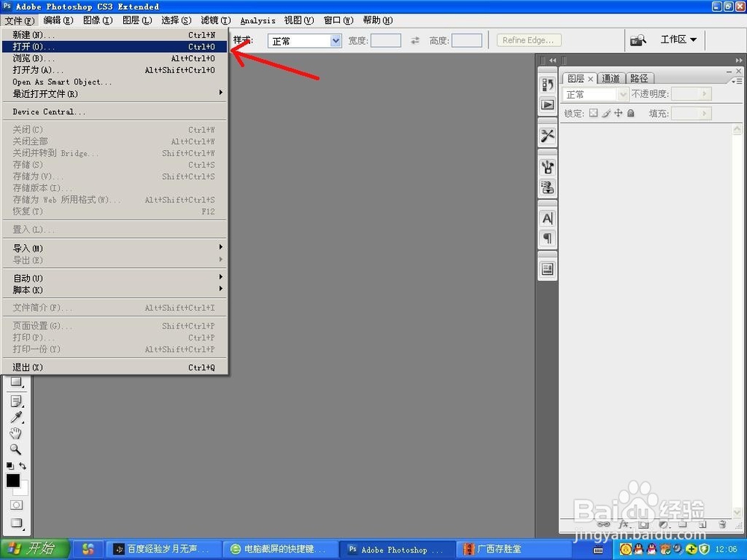
Task: Open the 不透明度 opacity slider arrow
Action: [704, 94]
